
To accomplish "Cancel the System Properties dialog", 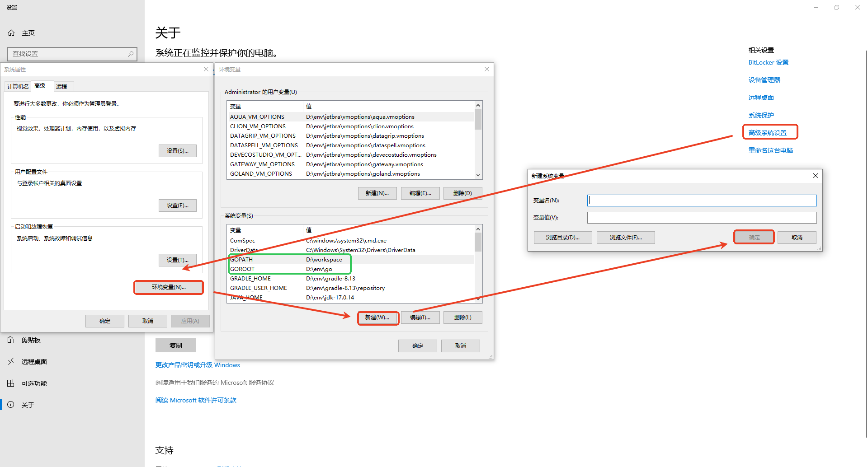I will tap(148, 321).
